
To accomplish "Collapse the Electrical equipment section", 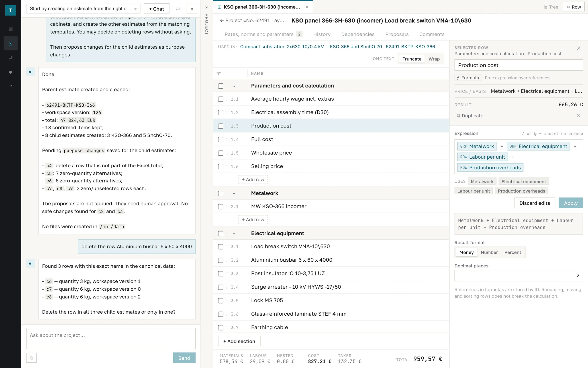I will [x=234, y=234].
